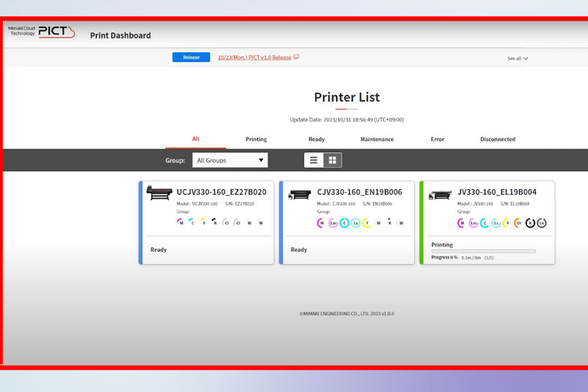This screenshot has height=392, width=588.
Task: Click the Mimaki Engineering copyright footer
Action: pyautogui.click(x=347, y=314)
